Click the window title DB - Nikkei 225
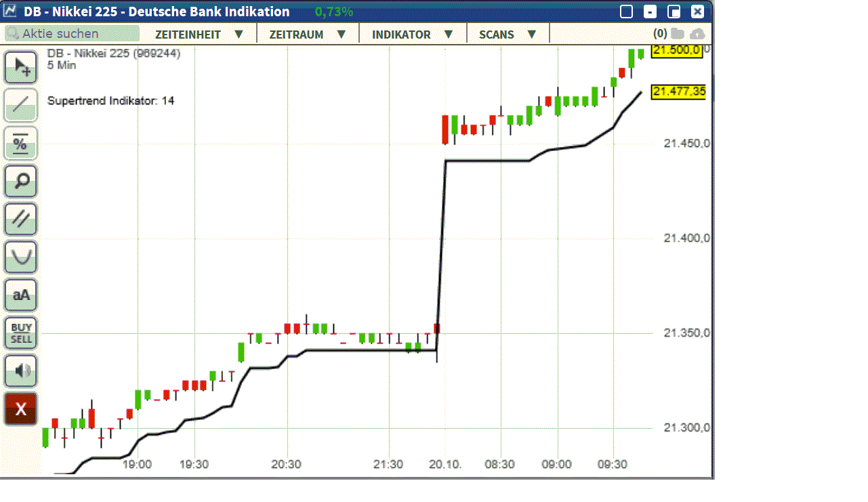The image size is (868, 502). (157, 12)
